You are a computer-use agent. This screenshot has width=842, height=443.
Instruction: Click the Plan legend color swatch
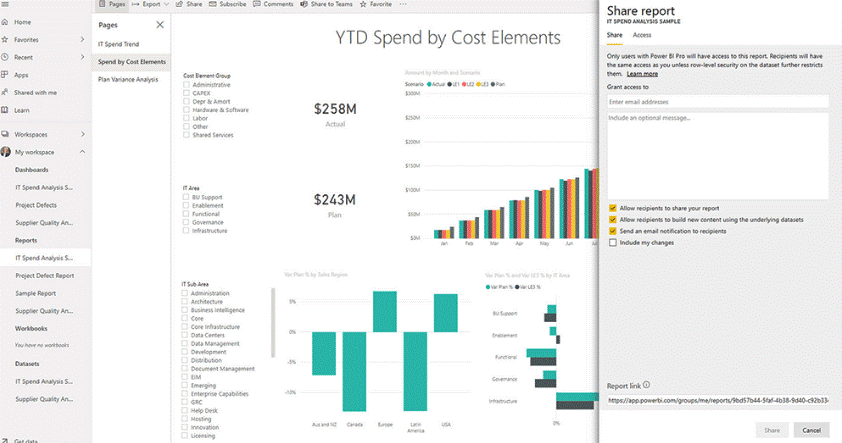pos(493,84)
